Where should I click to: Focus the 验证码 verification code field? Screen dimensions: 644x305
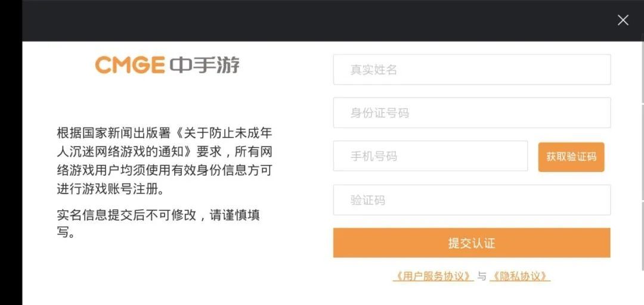[472, 200]
